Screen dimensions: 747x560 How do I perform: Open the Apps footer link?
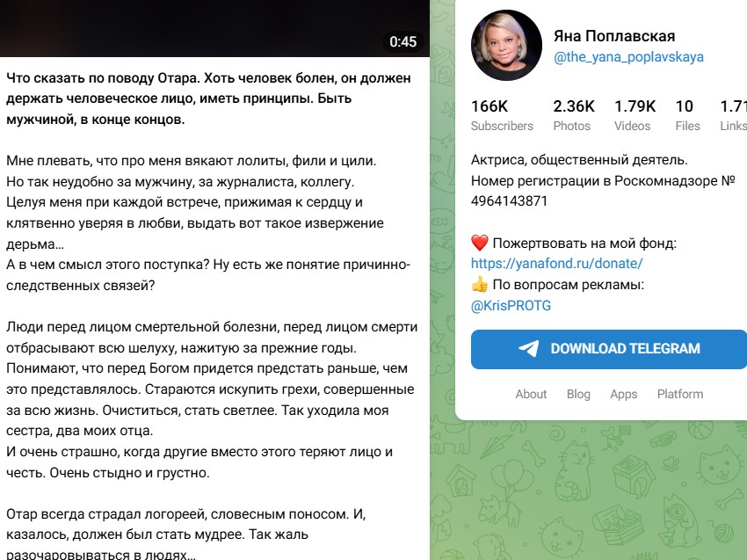(624, 394)
